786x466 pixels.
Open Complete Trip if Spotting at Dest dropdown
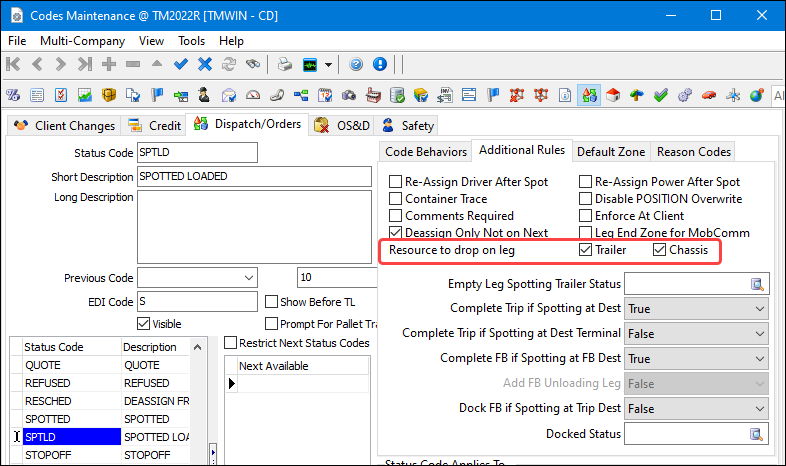click(x=759, y=309)
